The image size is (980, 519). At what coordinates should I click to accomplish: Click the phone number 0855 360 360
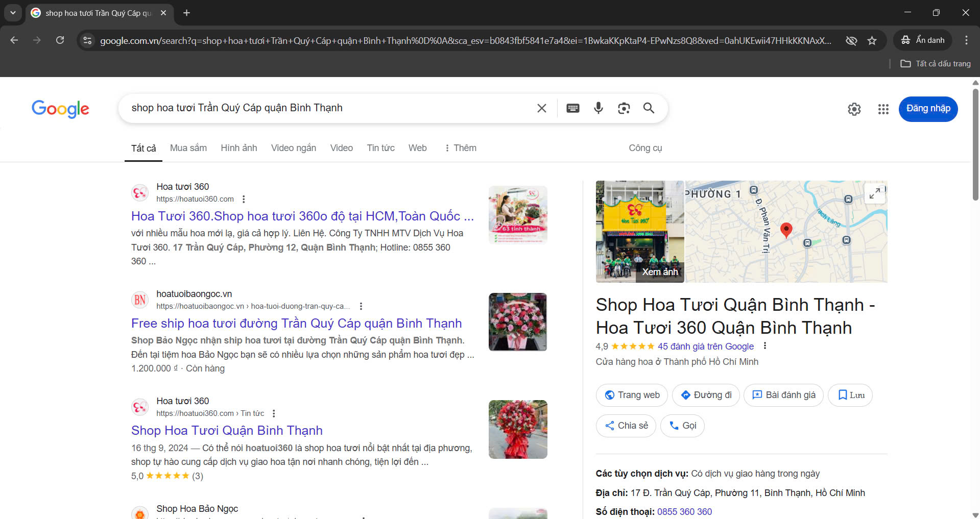(684, 512)
